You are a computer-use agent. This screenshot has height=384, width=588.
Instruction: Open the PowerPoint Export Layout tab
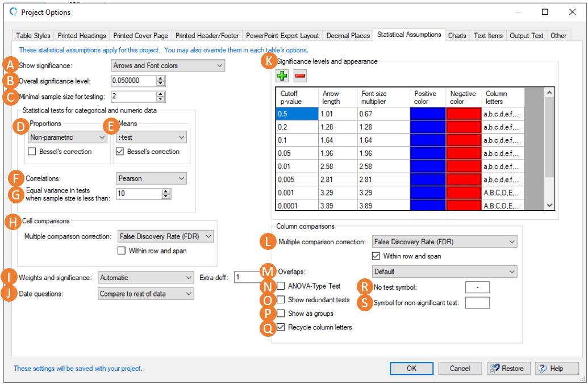(282, 36)
